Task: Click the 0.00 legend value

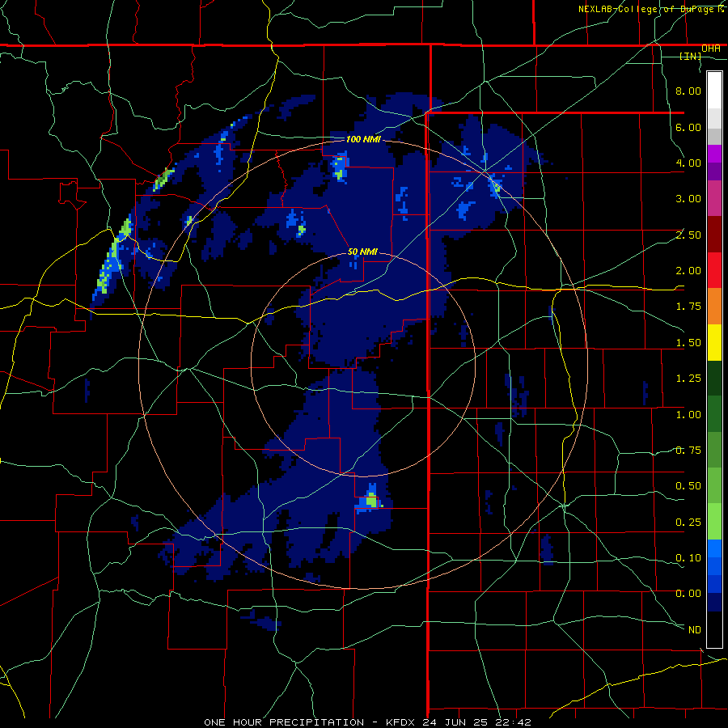Action: [x=688, y=594]
